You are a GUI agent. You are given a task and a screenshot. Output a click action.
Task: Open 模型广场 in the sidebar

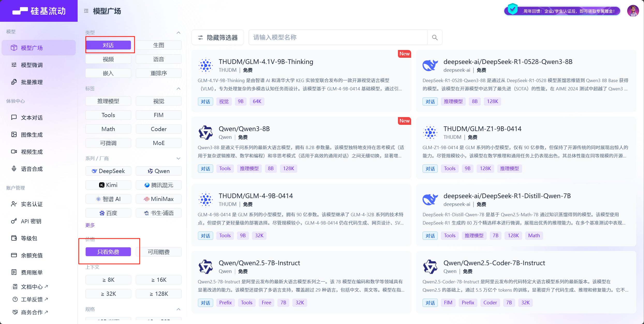tap(39, 48)
